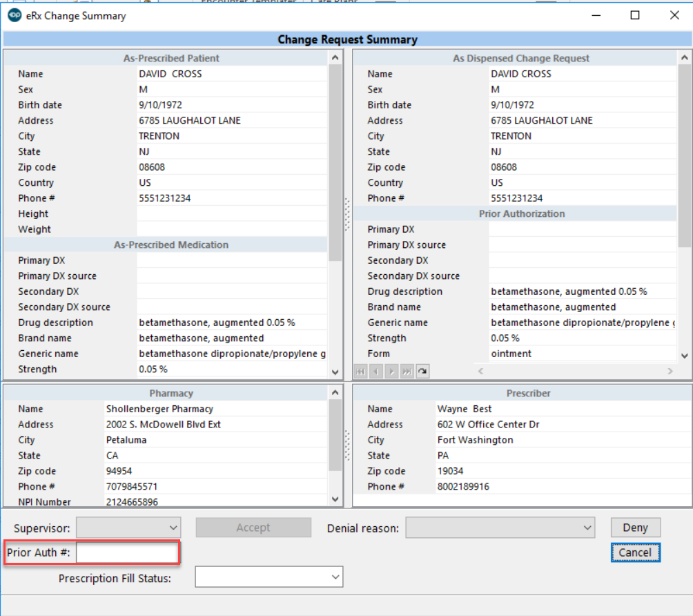The image size is (693, 616).
Task: Select pharmacy phone 7079845571
Action: click(x=131, y=486)
